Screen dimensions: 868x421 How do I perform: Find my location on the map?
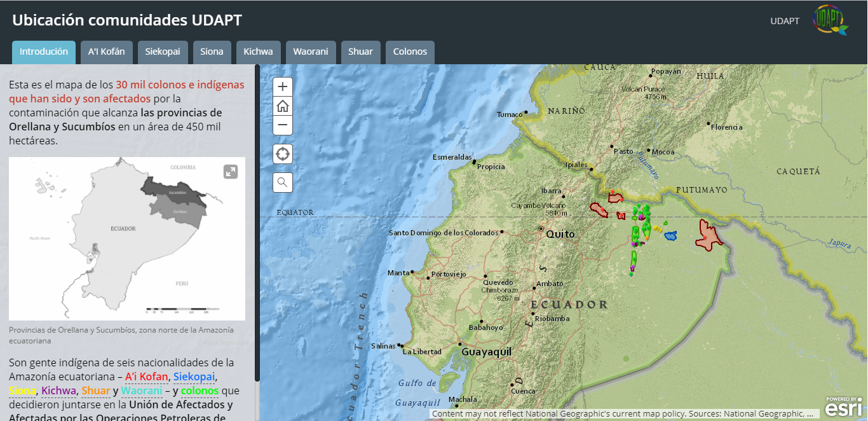[283, 154]
